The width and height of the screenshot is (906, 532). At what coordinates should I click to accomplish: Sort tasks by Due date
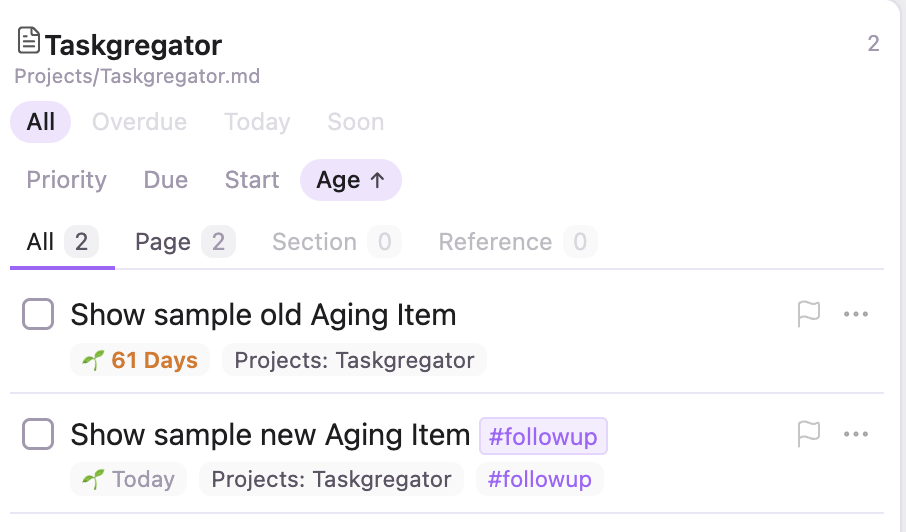(x=166, y=180)
